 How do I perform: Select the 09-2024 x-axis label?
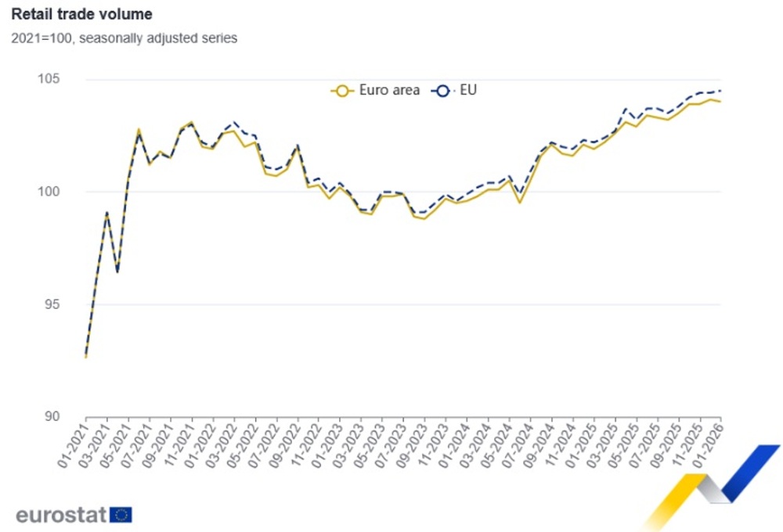click(x=539, y=445)
